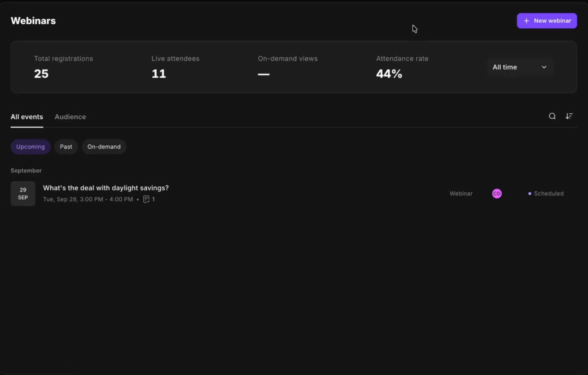Open the search icon for events
588x375 pixels.
click(x=552, y=116)
